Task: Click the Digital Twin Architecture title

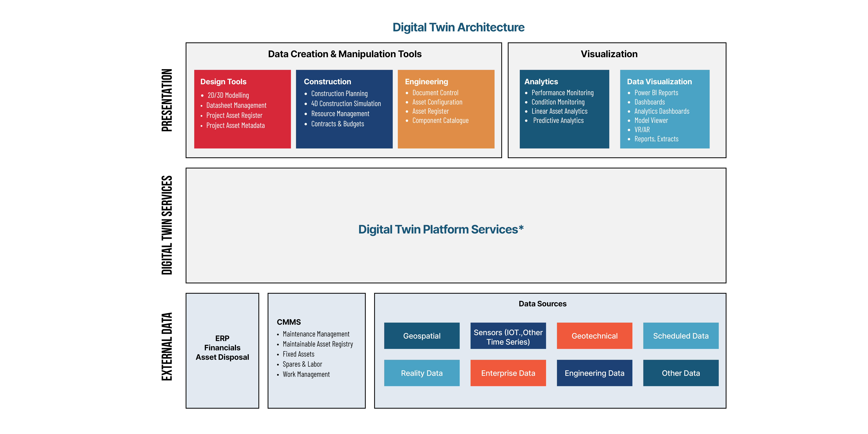Action: (x=458, y=27)
